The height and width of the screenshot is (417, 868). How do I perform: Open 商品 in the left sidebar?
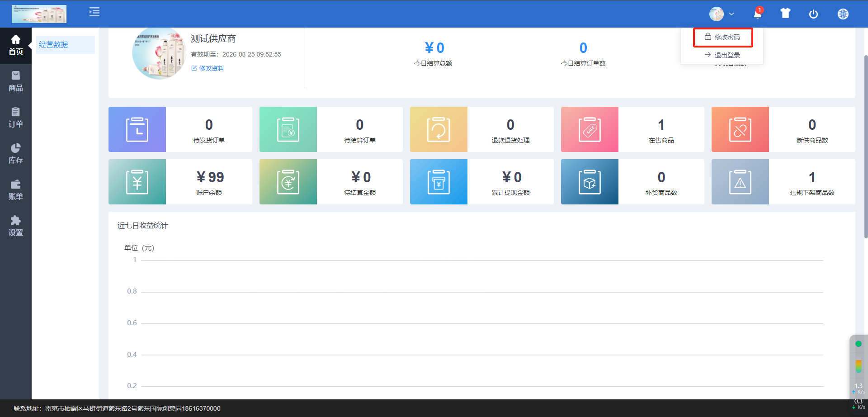point(16,81)
